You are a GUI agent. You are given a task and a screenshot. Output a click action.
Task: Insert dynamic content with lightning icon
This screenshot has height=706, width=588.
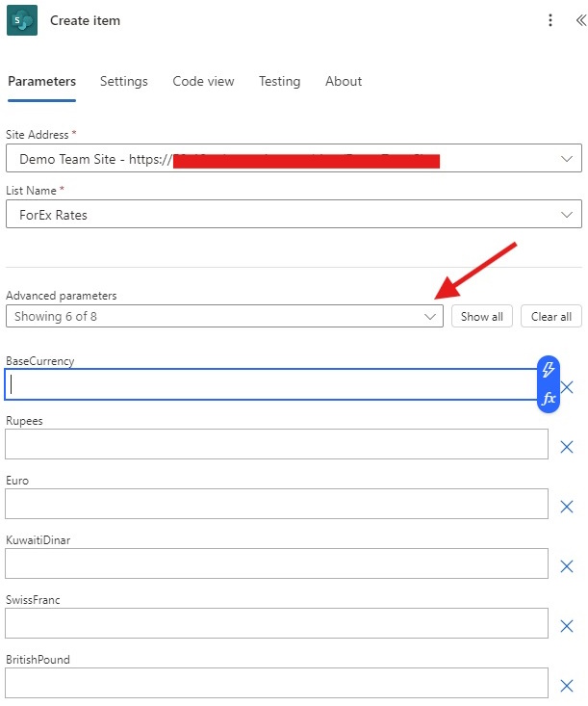tap(548, 370)
